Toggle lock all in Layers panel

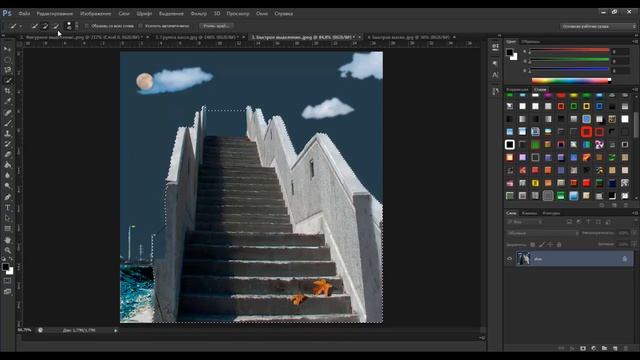(559, 244)
